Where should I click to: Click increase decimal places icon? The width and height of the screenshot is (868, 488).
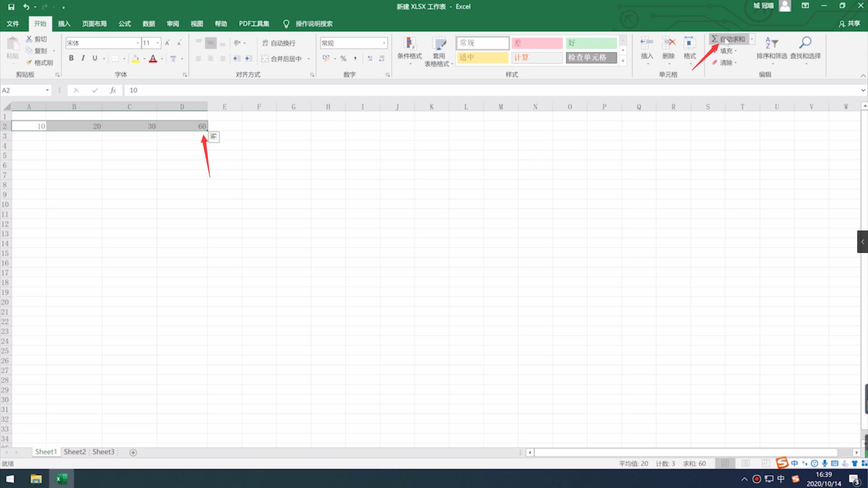pyautogui.click(x=370, y=58)
